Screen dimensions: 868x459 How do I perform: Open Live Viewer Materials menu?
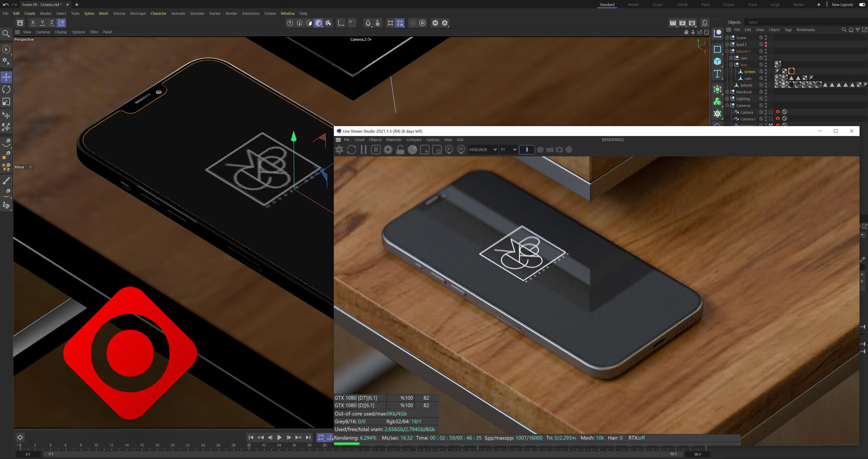tap(394, 140)
